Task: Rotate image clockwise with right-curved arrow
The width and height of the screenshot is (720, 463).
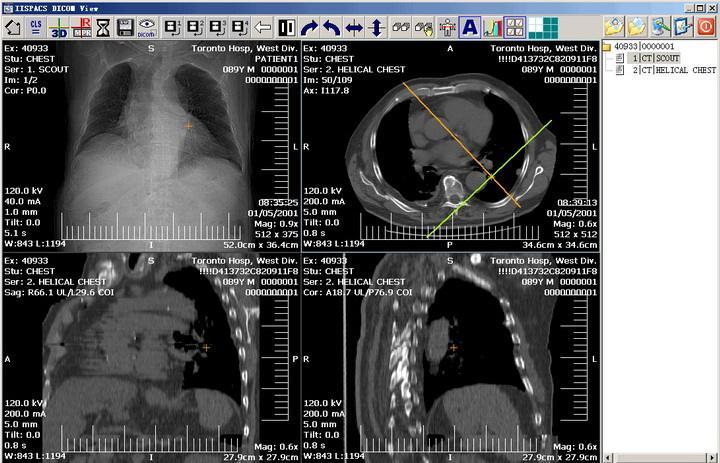Action: 309,28
